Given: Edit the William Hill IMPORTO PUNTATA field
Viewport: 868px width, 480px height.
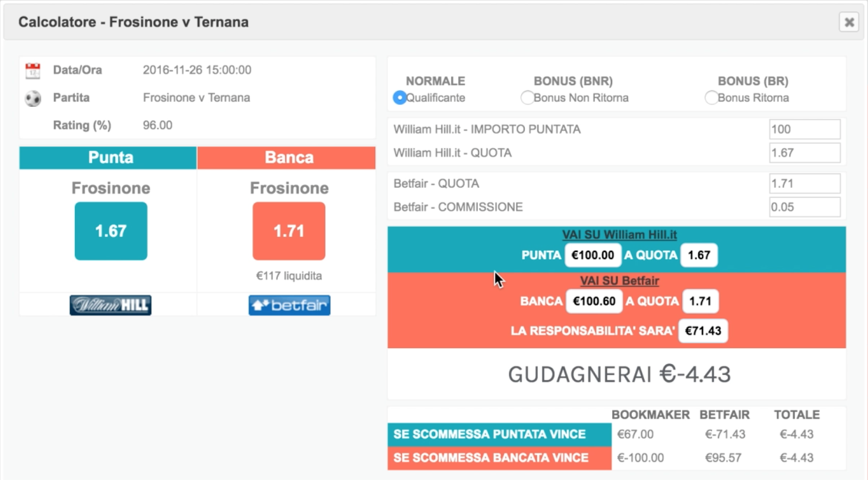Looking at the screenshot, I should [804, 129].
